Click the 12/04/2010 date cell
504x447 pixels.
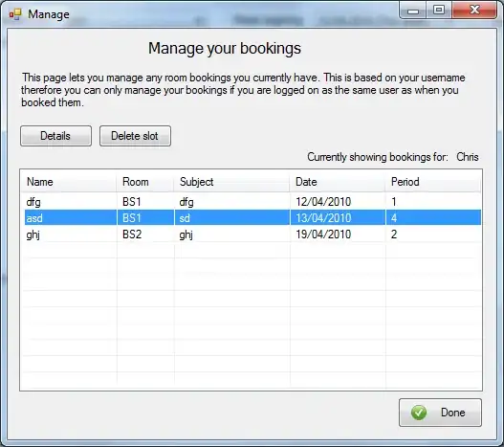tap(323, 202)
